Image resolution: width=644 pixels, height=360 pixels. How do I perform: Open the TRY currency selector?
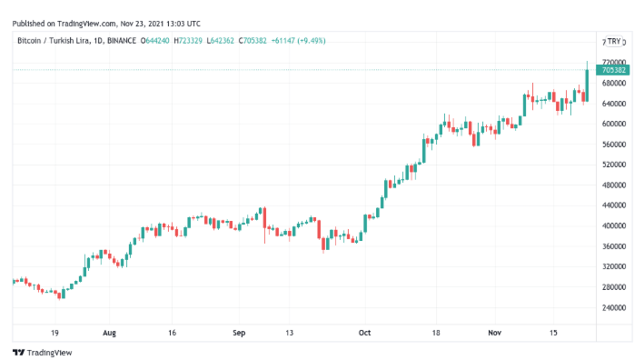[614, 42]
